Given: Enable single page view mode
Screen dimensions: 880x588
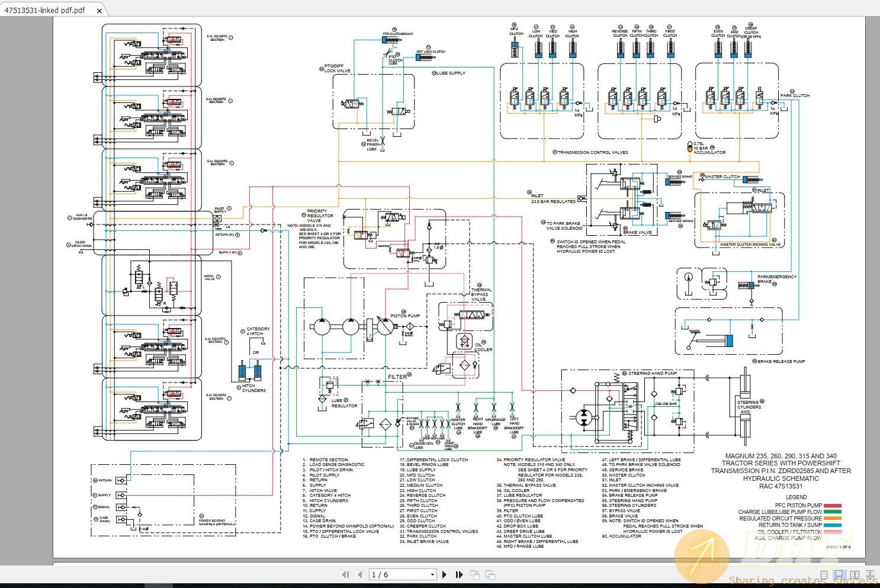Looking at the screenshot, I should coord(824,574).
